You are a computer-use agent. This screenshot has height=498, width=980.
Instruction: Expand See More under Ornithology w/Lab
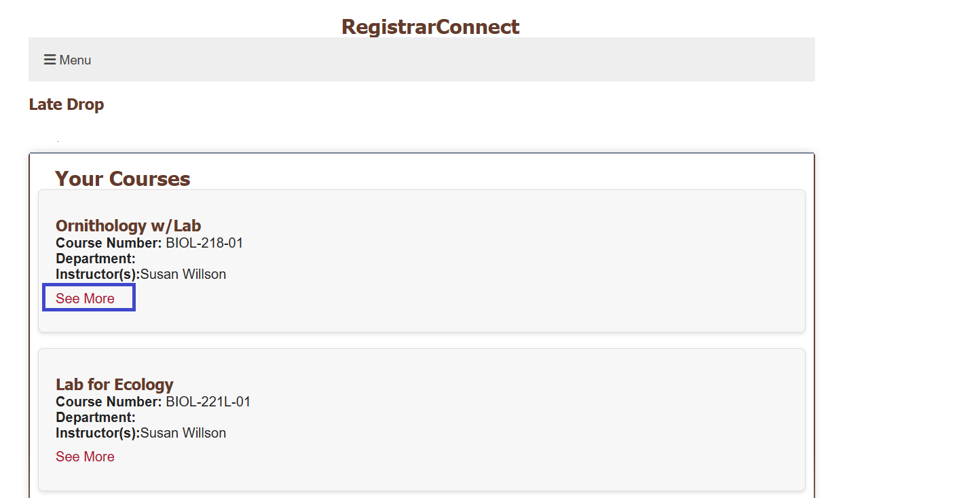86,299
